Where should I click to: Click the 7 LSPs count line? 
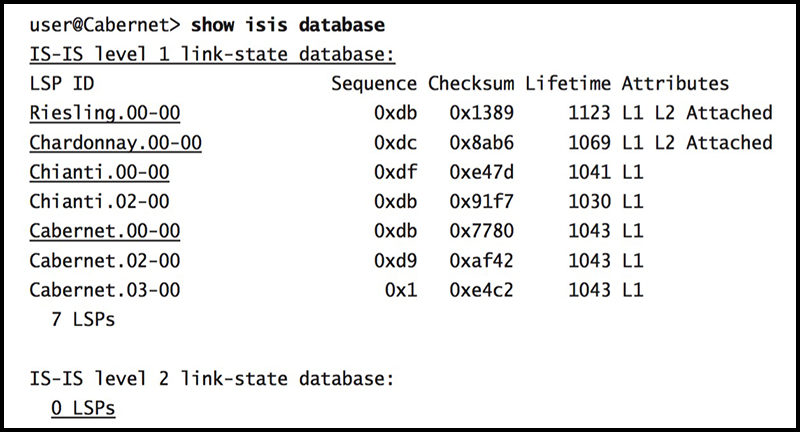click(x=83, y=320)
